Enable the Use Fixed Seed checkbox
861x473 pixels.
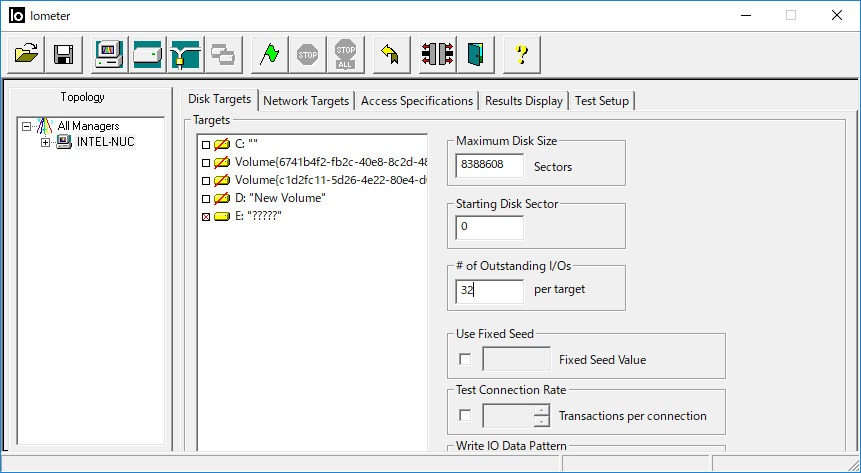tap(465, 359)
